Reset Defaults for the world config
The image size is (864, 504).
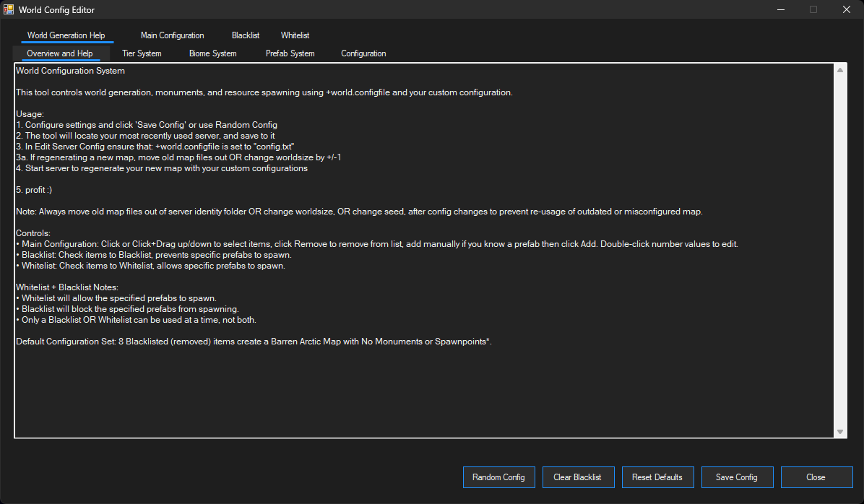tap(657, 477)
